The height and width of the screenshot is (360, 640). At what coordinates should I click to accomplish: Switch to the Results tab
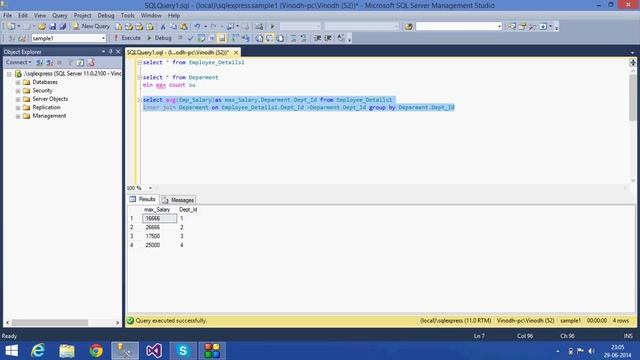click(x=143, y=199)
